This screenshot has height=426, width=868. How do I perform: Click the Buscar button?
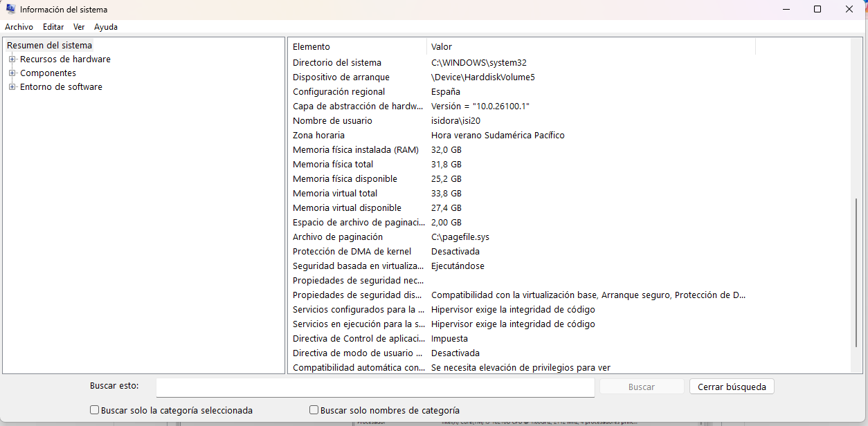(642, 387)
